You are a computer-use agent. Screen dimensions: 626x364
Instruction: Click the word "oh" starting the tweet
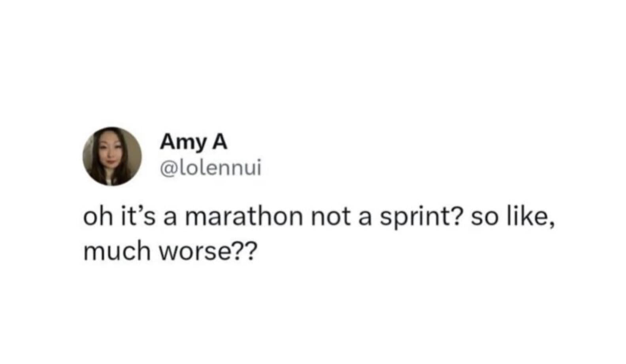[x=96, y=218]
